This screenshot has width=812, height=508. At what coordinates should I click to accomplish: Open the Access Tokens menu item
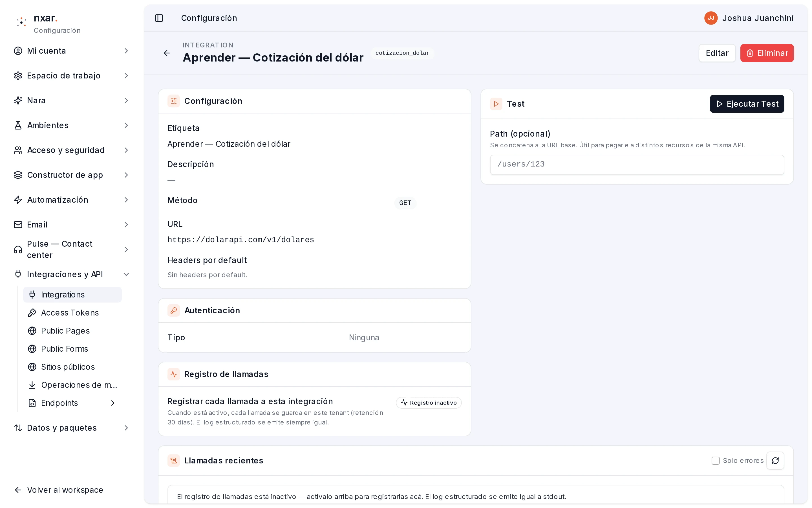coord(72,313)
